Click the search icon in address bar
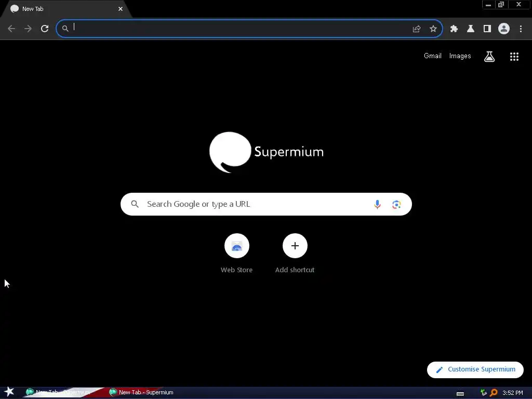Screen dimensions: 532x399 [65, 29]
